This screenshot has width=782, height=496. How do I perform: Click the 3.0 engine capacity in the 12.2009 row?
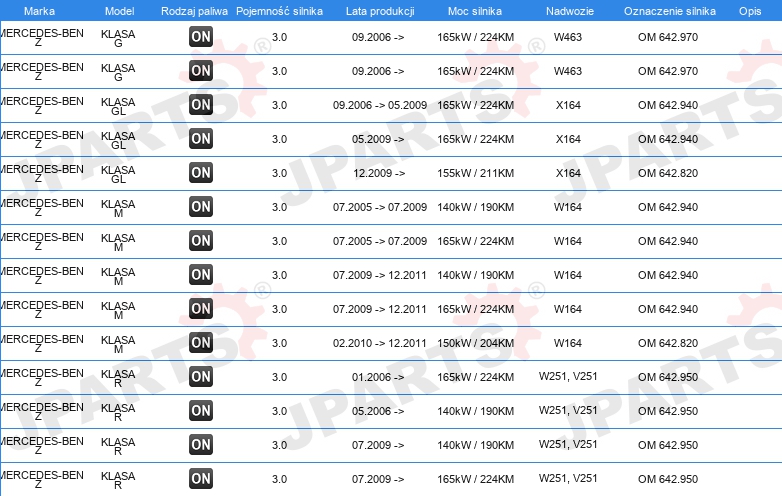pos(279,173)
